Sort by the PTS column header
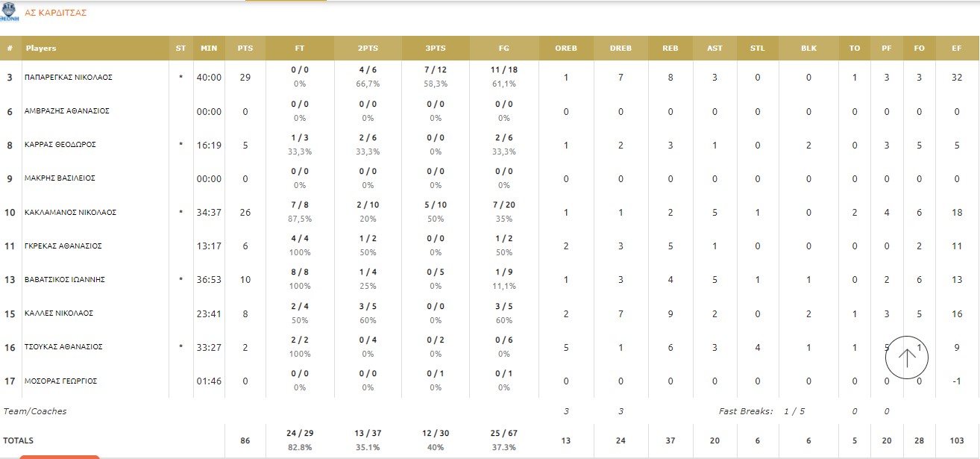The height and width of the screenshot is (459, 980). point(245,49)
